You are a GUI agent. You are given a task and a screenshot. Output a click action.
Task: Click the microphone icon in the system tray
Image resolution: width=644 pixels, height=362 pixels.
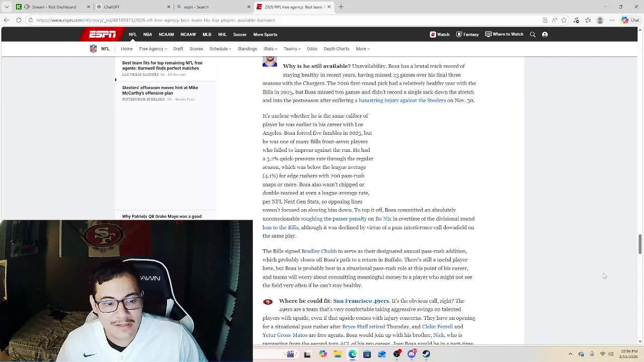click(592, 354)
